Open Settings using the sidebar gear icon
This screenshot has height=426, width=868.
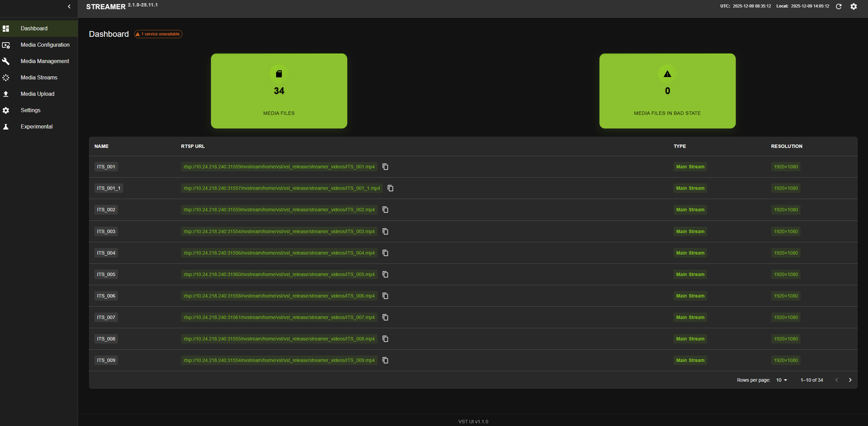click(x=6, y=110)
